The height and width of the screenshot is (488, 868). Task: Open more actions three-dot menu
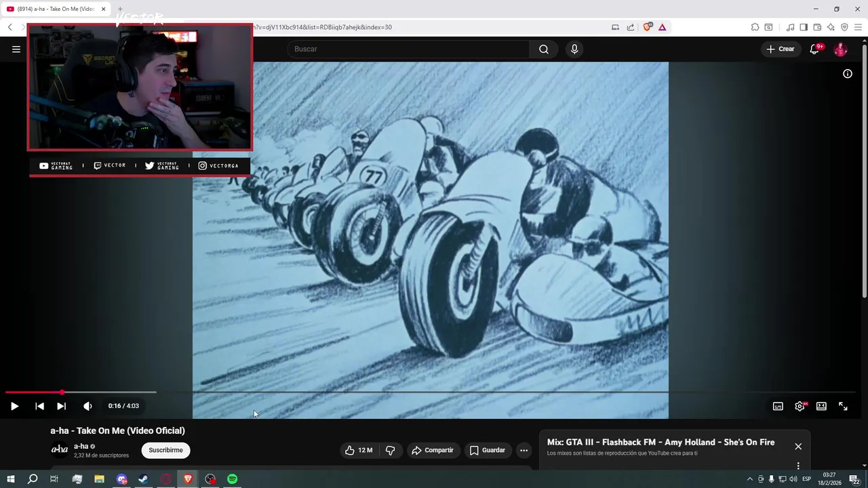click(x=524, y=450)
